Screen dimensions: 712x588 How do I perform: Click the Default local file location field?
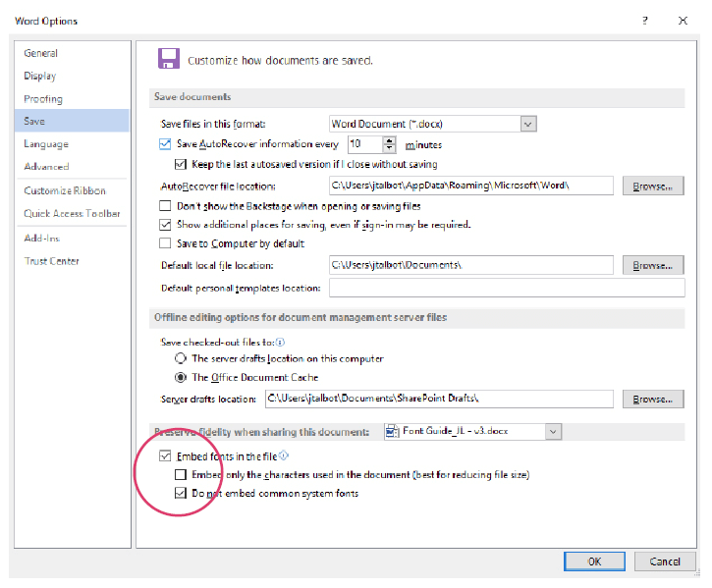[471, 265]
